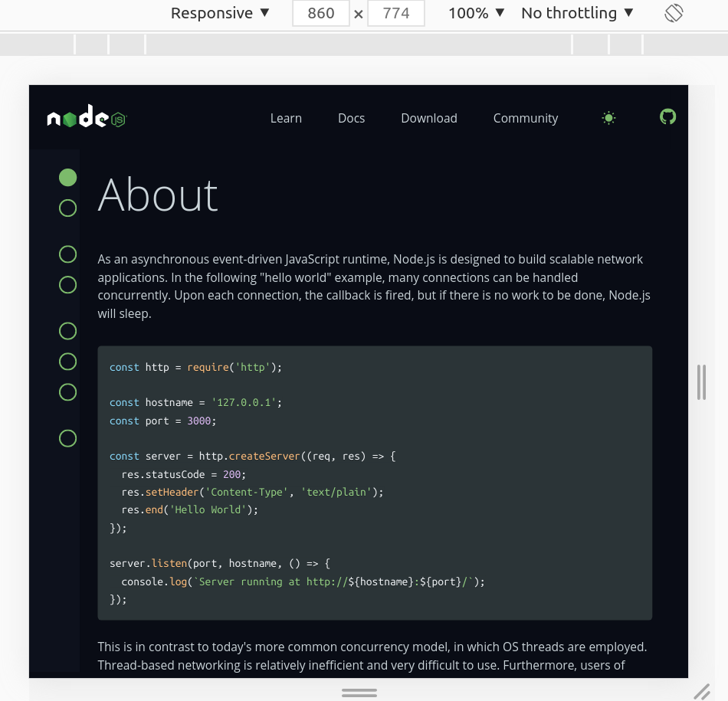Select the second sidebar circle beside About

click(67, 208)
